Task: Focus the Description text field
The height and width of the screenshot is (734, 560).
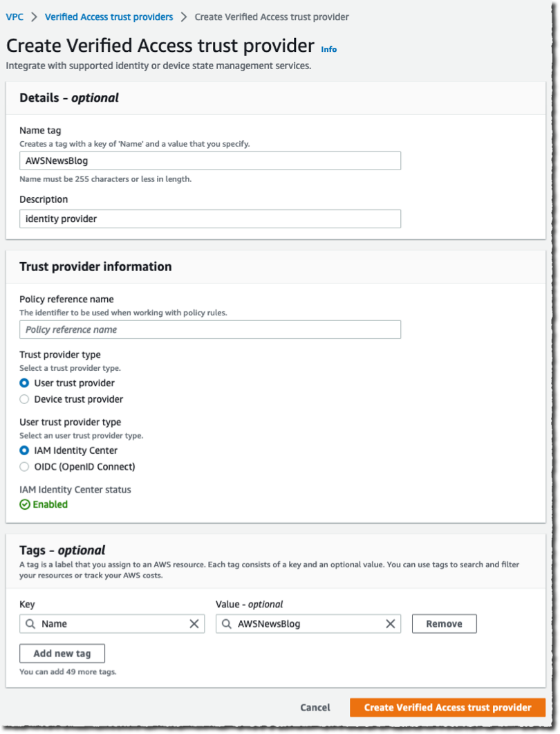Action: click(x=210, y=219)
